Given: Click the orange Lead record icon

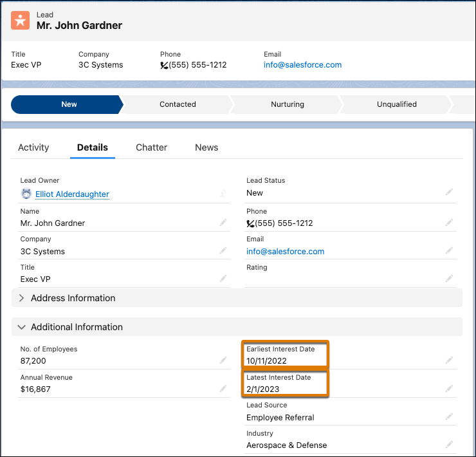Looking at the screenshot, I should (21, 21).
